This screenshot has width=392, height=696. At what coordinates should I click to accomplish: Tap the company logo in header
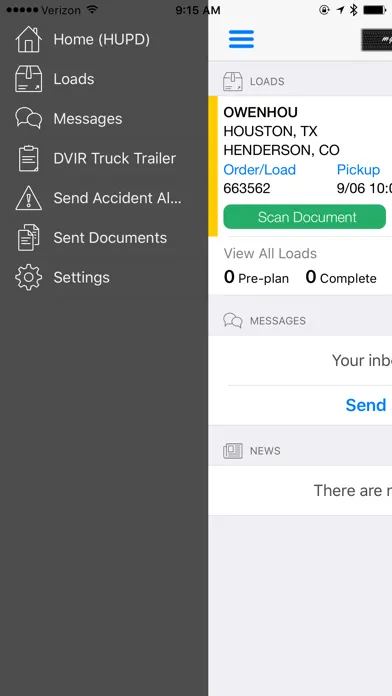coord(376,40)
